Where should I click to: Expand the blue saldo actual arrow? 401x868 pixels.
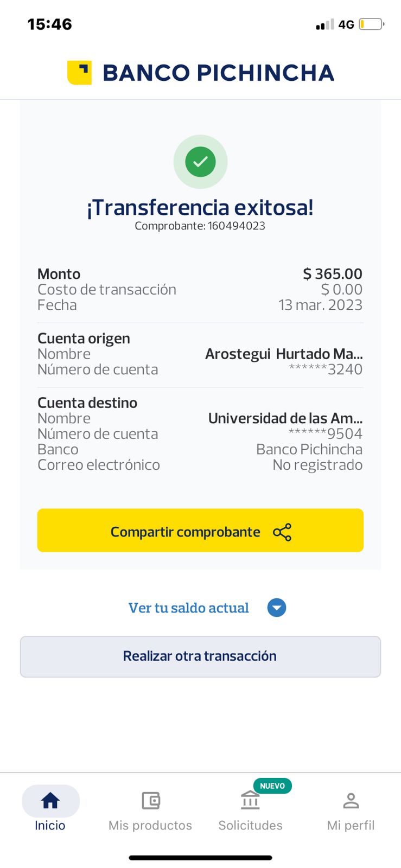point(277,608)
